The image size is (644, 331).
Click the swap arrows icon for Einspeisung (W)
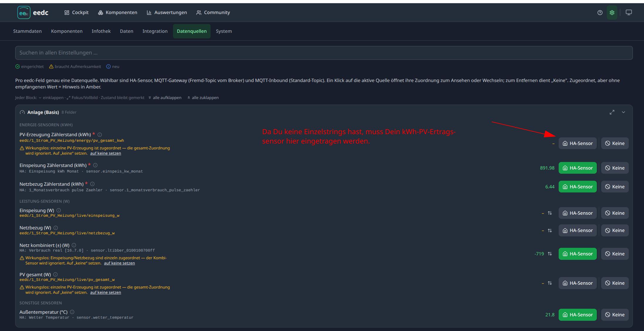(x=550, y=213)
